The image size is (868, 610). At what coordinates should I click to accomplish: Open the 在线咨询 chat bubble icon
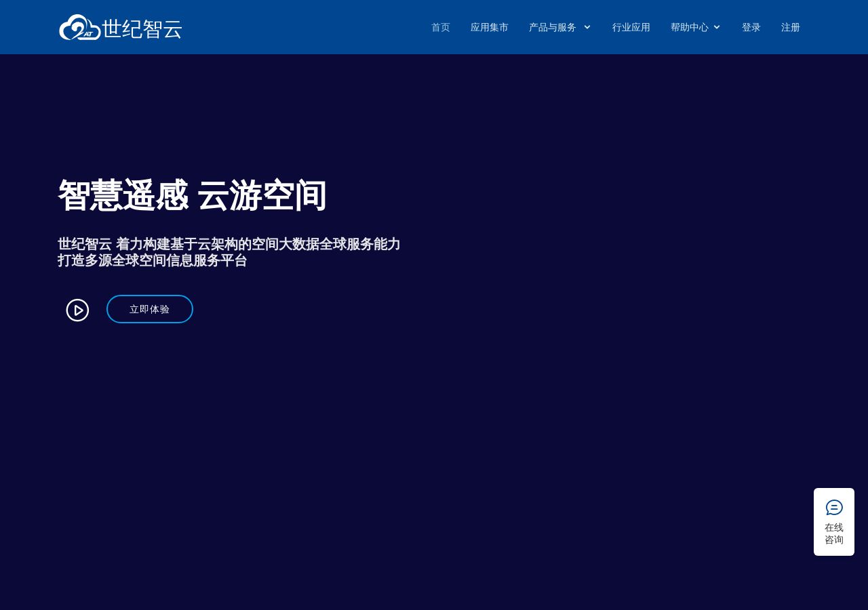click(834, 507)
